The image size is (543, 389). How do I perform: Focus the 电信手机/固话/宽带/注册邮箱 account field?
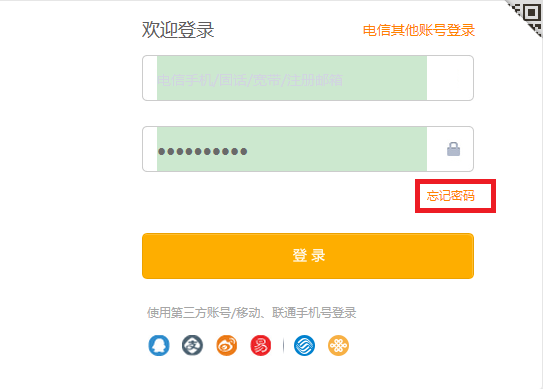[308, 78]
